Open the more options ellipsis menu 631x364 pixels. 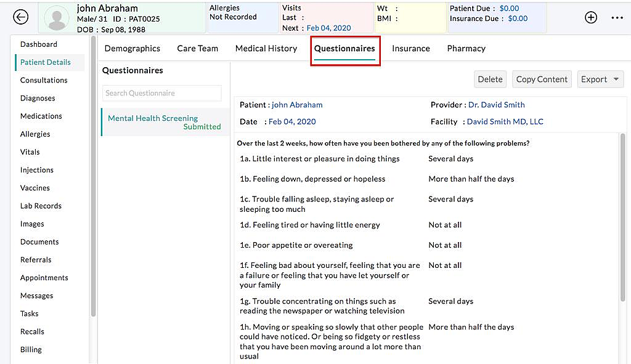click(617, 17)
